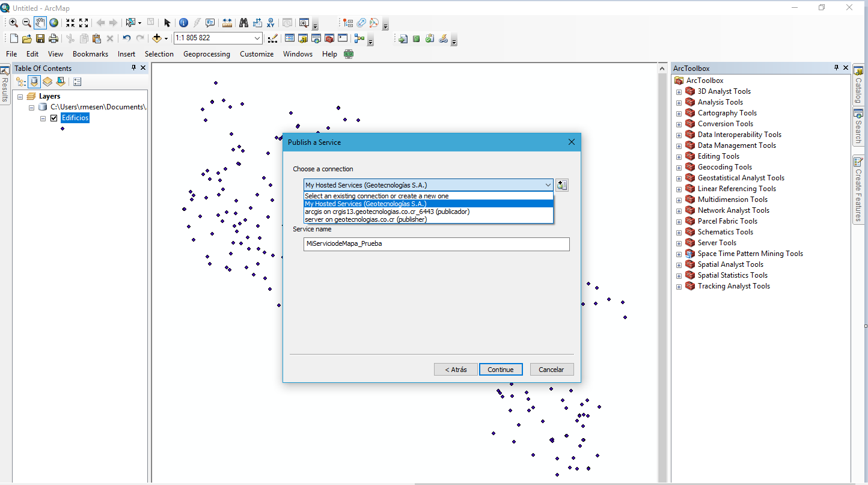Open the Python window icon

(343, 38)
